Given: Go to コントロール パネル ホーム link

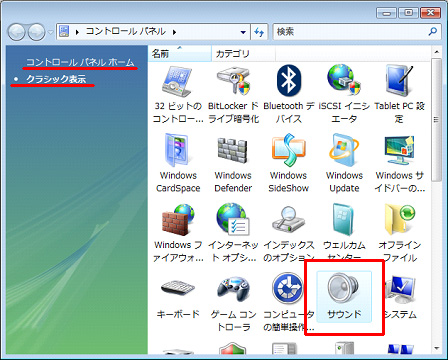Looking at the screenshot, I should pyautogui.click(x=80, y=62).
